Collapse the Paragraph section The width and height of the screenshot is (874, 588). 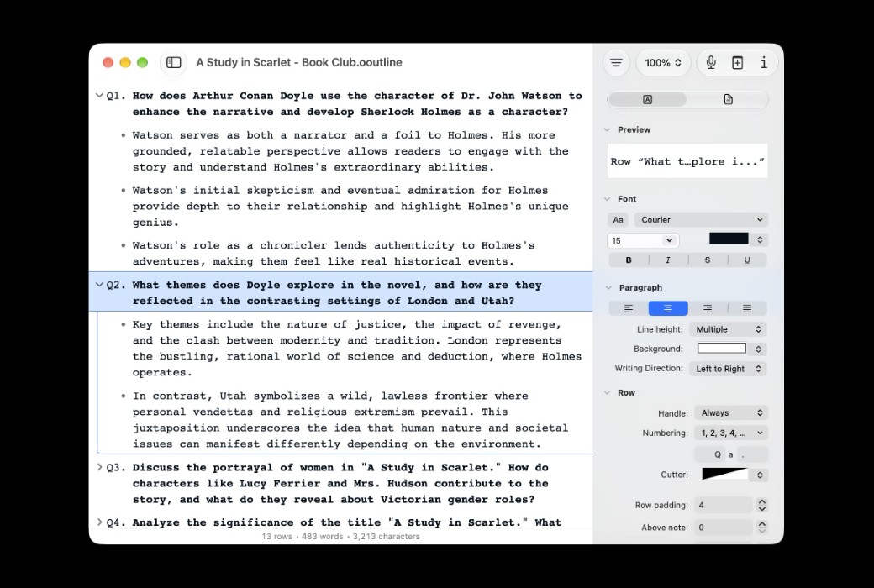[x=608, y=287]
